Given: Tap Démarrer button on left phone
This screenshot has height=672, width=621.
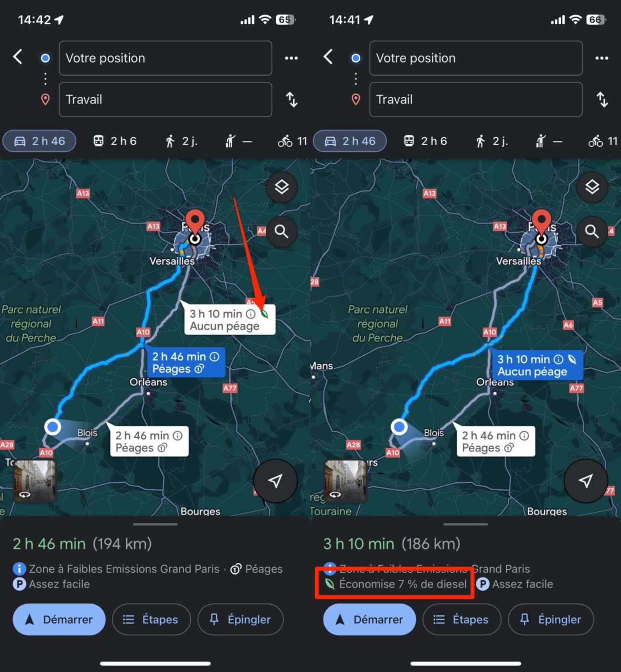Looking at the screenshot, I should tap(59, 620).
